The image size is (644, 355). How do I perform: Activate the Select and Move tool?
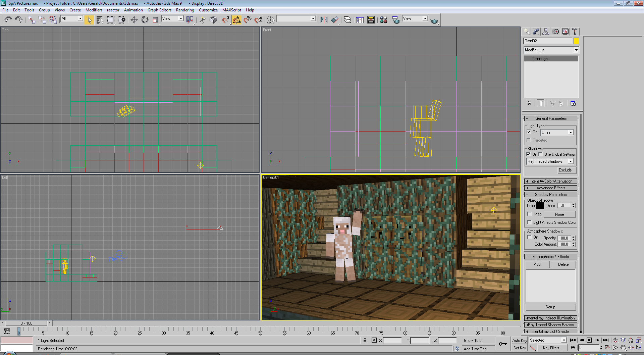[134, 20]
